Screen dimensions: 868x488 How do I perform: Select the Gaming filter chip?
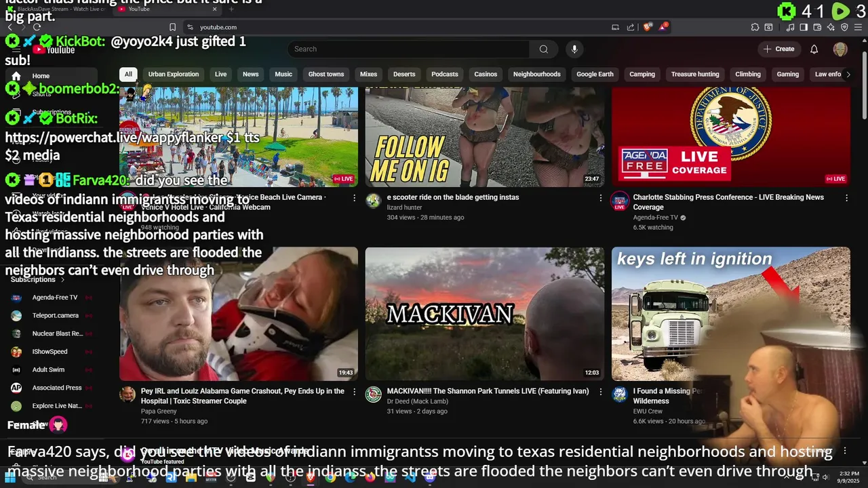pyautogui.click(x=788, y=74)
